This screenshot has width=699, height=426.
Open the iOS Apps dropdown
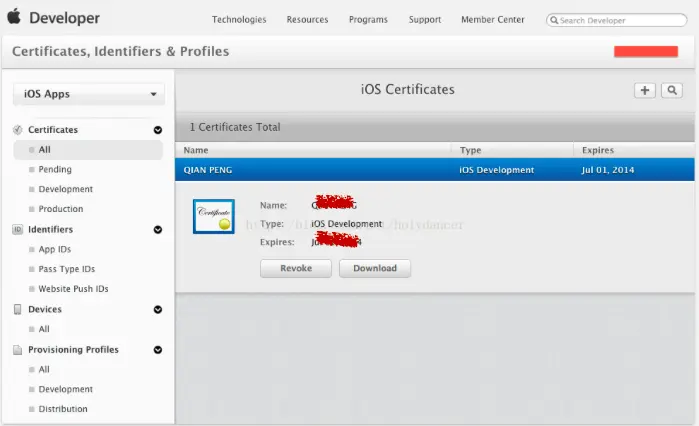(x=89, y=94)
